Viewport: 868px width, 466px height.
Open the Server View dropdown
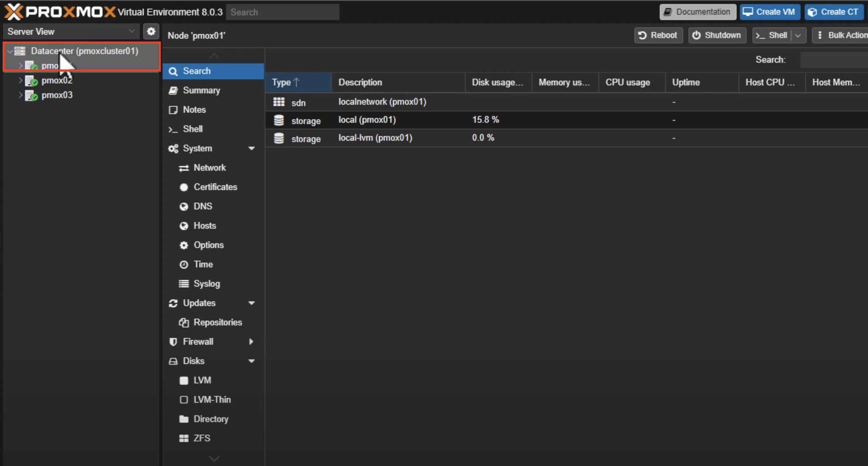[x=132, y=31]
